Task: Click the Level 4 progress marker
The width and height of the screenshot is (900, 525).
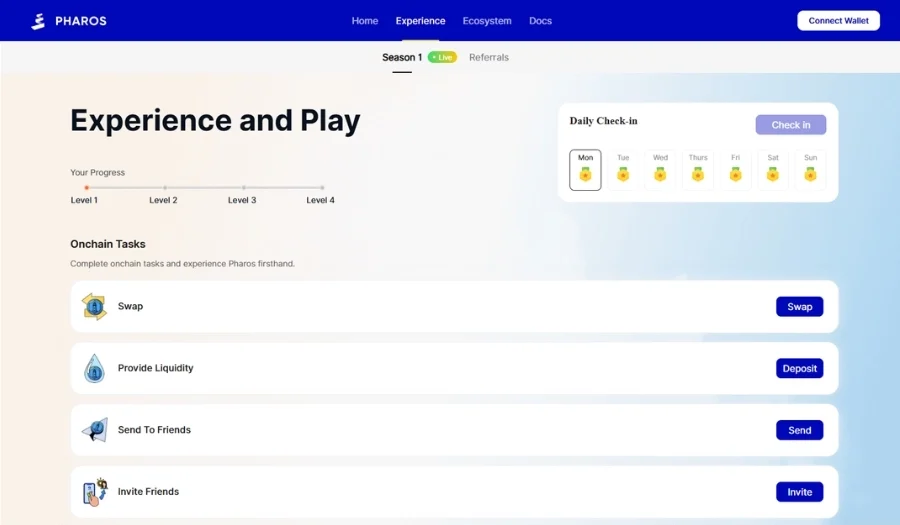Action: (x=322, y=188)
